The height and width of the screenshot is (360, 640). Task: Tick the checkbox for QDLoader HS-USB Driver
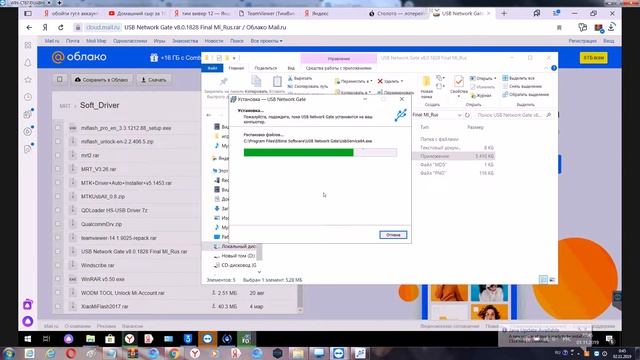[x=58, y=210]
